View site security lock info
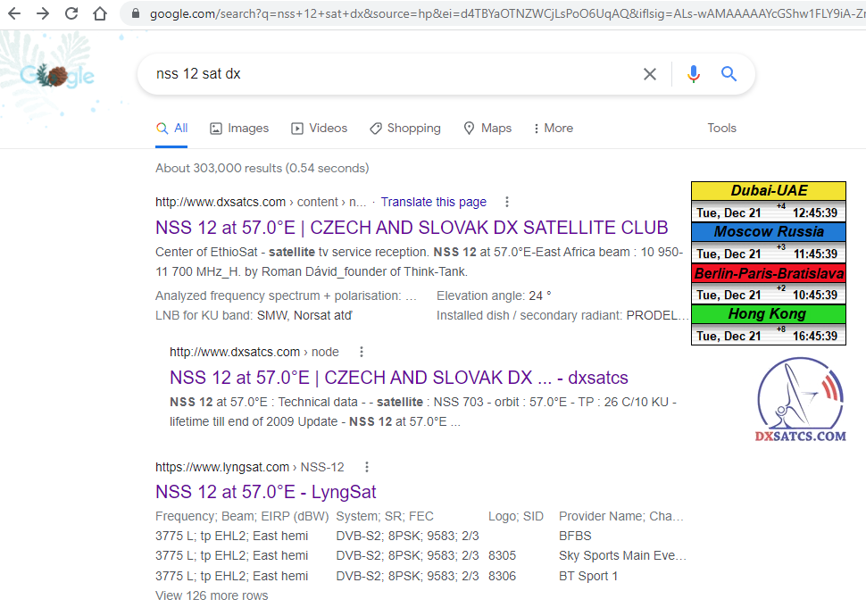866x616 pixels. 136,13
